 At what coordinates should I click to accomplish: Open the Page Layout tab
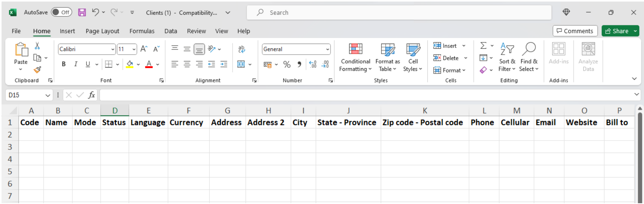(x=102, y=31)
